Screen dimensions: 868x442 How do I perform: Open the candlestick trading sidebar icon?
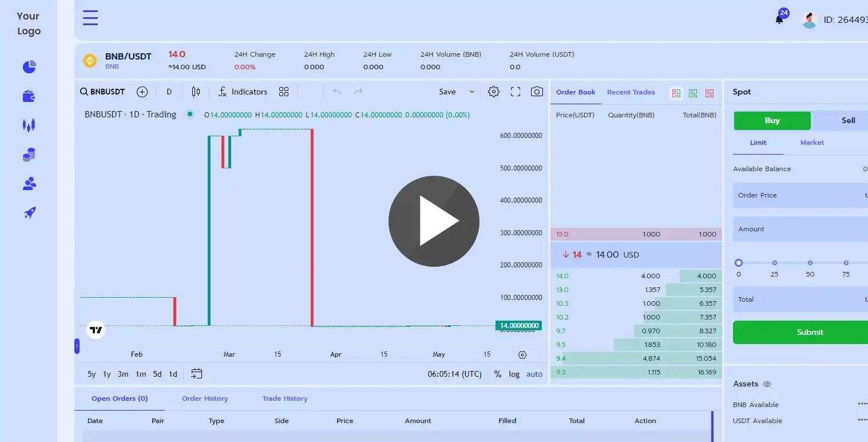pyautogui.click(x=29, y=125)
